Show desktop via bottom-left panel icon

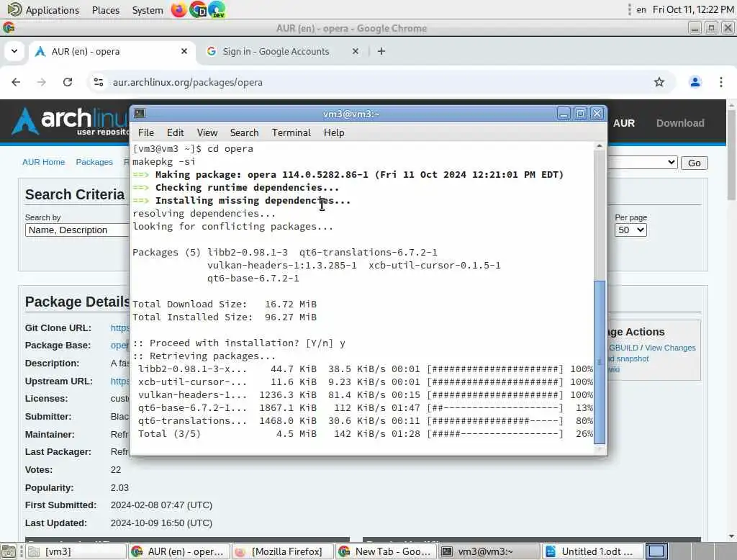(x=8, y=551)
